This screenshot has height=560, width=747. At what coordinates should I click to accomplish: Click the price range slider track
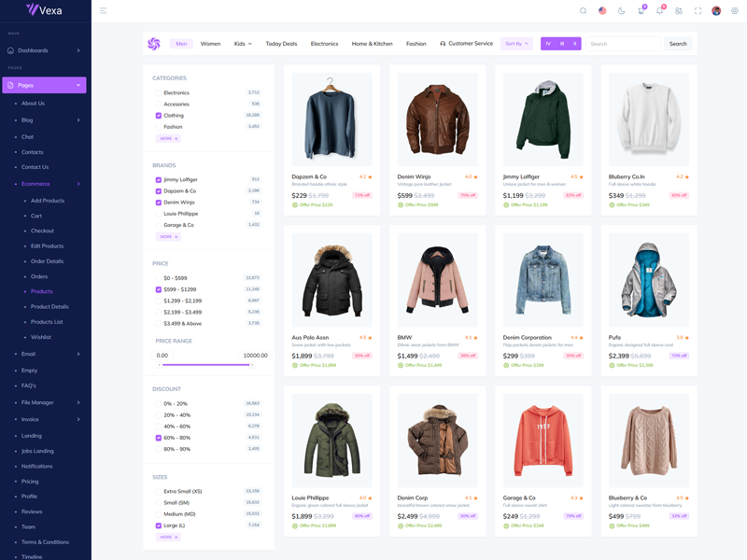click(205, 365)
